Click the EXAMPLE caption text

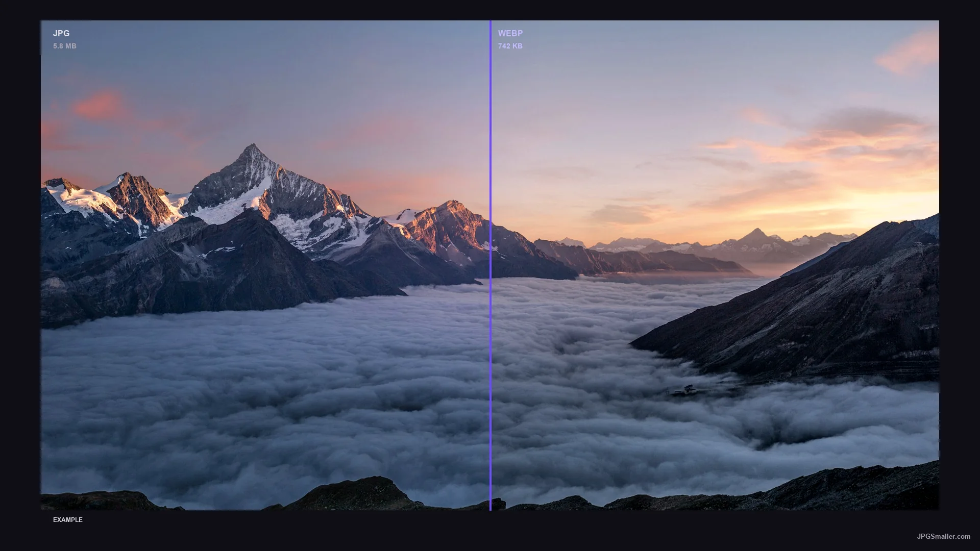[68, 519]
